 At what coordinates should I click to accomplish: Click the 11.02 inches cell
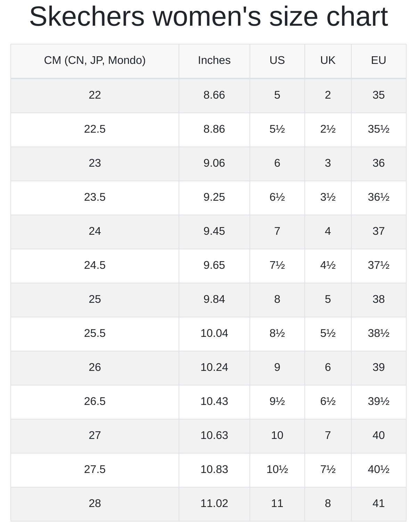tap(214, 504)
